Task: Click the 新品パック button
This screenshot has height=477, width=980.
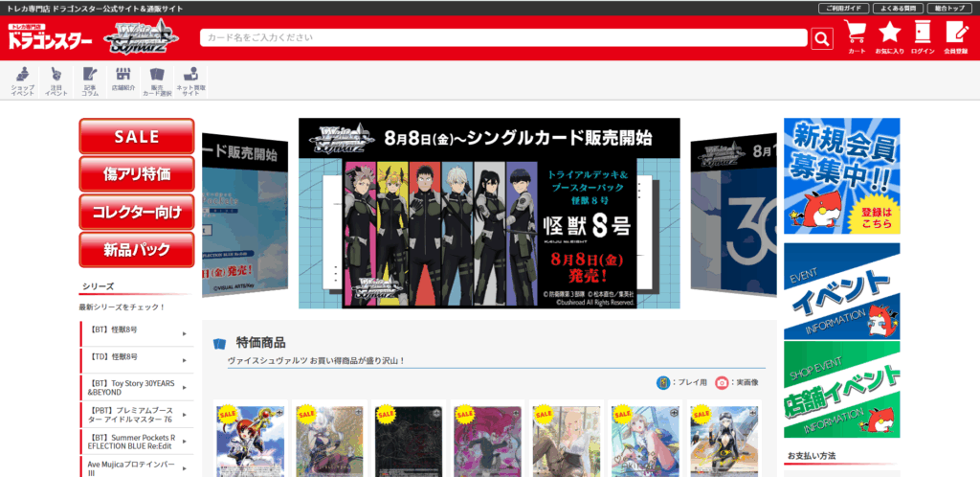Action: click(136, 250)
